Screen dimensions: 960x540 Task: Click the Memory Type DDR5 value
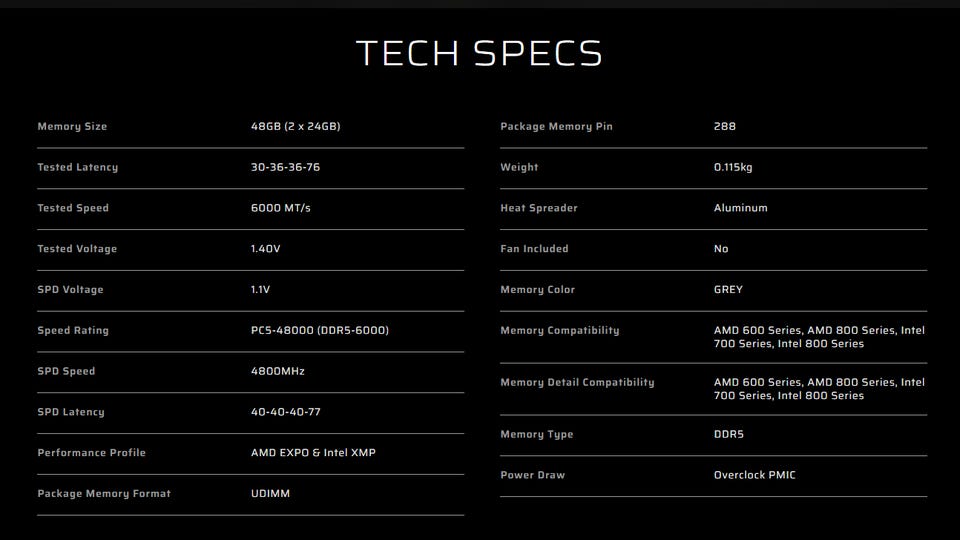(x=729, y=434)
